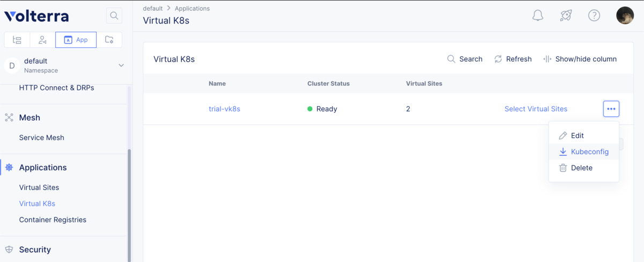
Task: Click the three-dots actions button for trial-vk8s
Action: 611,109
